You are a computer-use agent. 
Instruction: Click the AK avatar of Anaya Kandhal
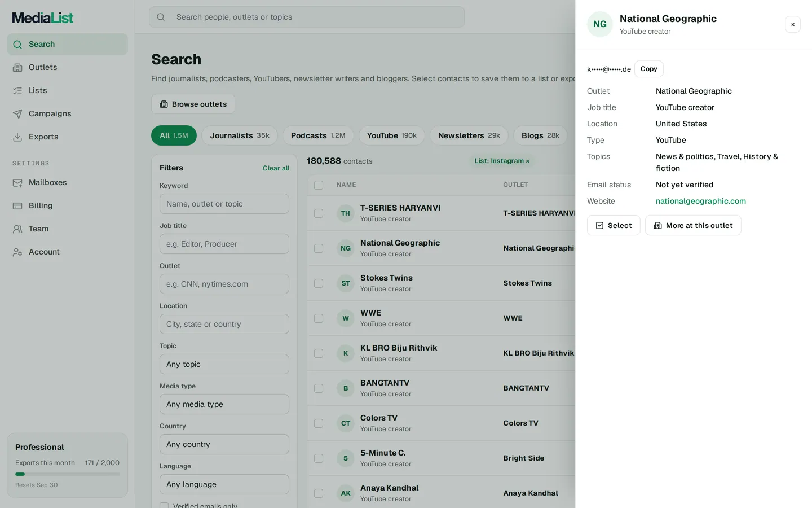point(346,493)
